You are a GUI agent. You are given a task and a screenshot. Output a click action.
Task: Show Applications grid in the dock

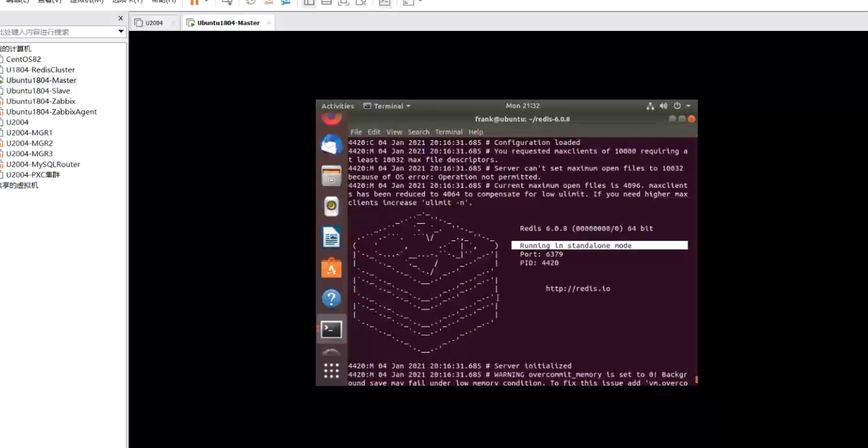click(x=332, y=371)
